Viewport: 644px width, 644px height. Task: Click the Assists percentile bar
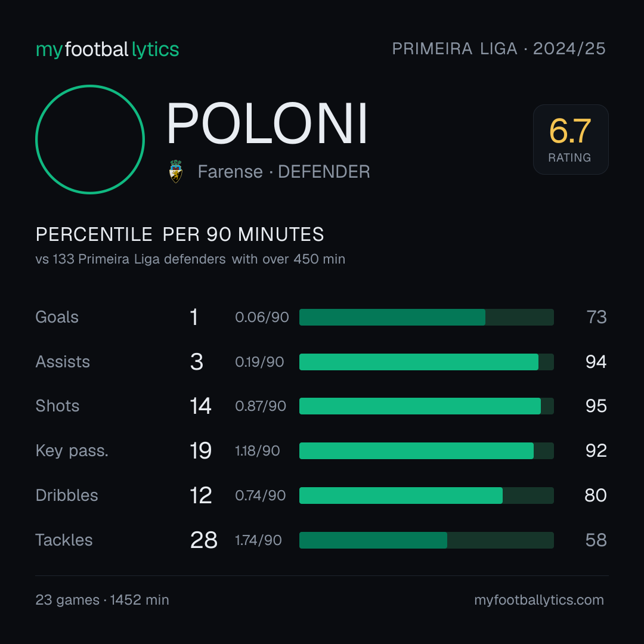426,362
